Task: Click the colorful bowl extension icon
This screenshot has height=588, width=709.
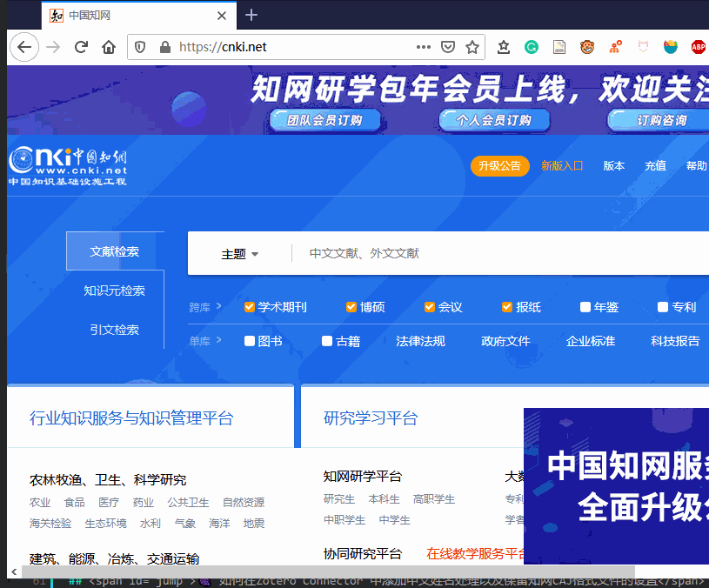Action: pyautogui.click(x=671, y=47)
